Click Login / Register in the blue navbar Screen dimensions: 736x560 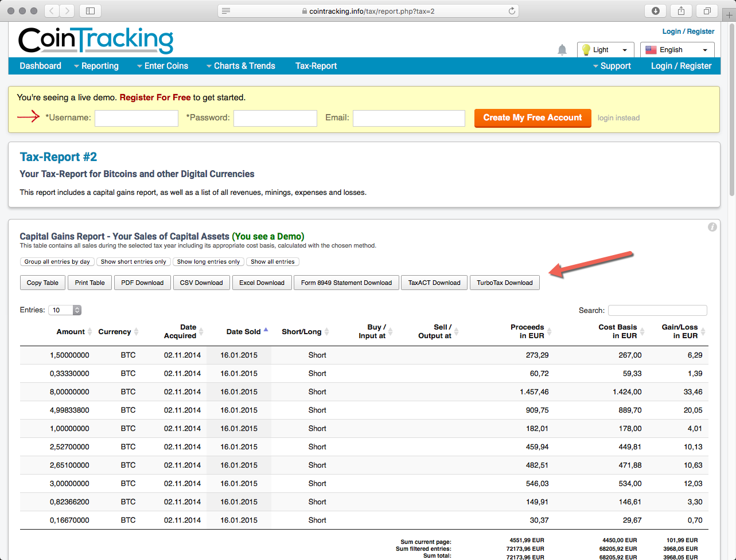[x=681, y=66]
